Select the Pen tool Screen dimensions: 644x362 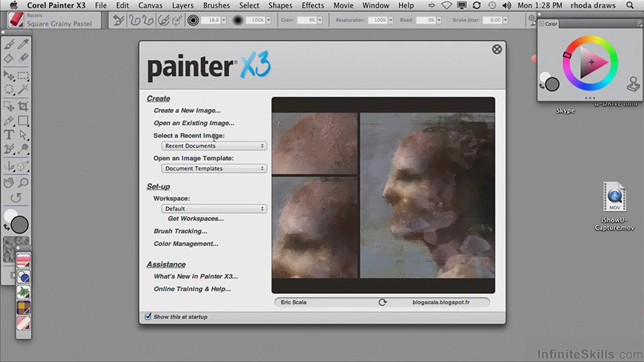click(x=9, y=121)
